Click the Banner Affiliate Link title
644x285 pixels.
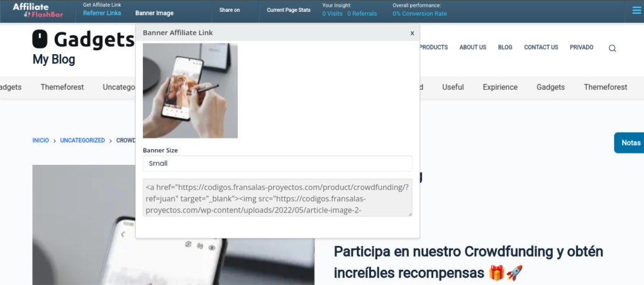tap(178, 33)
